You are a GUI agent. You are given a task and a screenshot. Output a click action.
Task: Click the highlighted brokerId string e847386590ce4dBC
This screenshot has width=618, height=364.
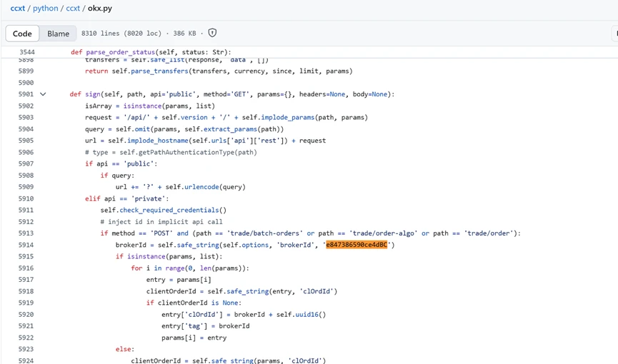pyautogui.click(x=357, y=245)
